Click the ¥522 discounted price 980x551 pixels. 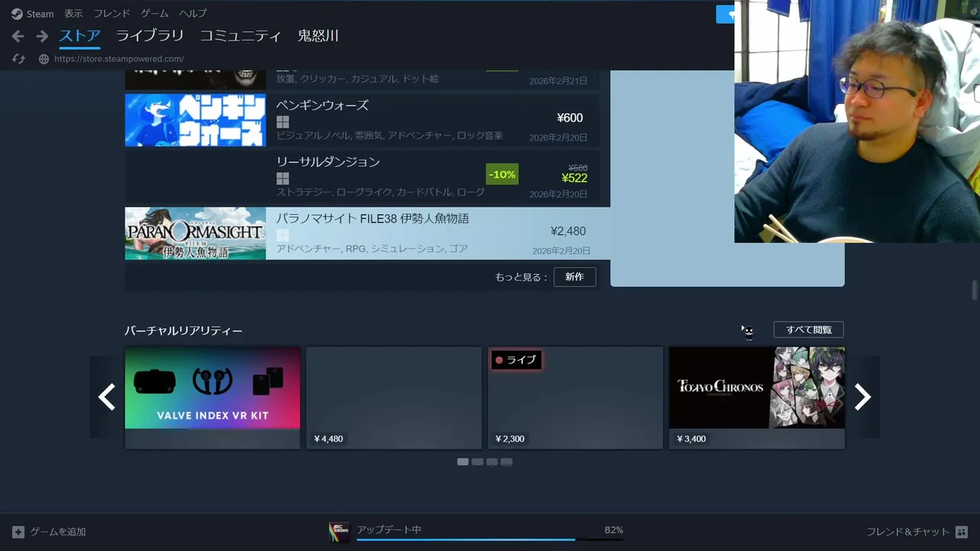pos(574,178)
